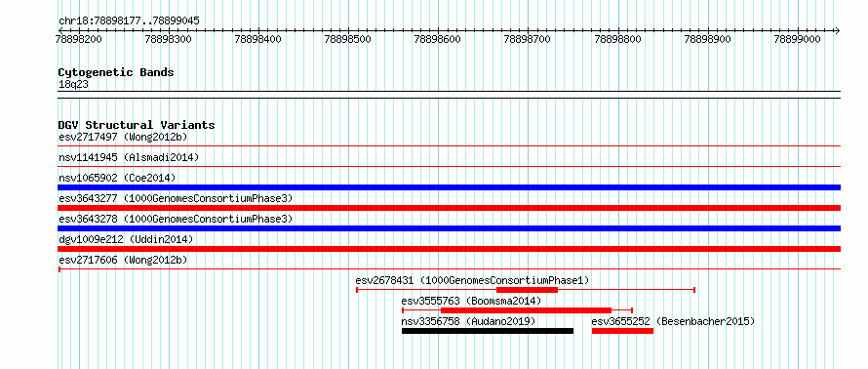This screenshot has height=369, width=868.
Task: Open esv2678431 (1000GenomesConsortiumPhase1) label
Action: [472, 280]
